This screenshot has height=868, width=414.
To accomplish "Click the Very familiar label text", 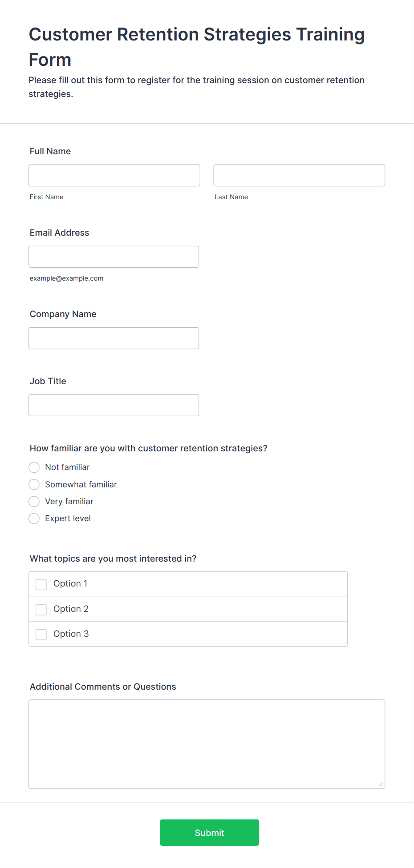I will click(x=69, y=502).
